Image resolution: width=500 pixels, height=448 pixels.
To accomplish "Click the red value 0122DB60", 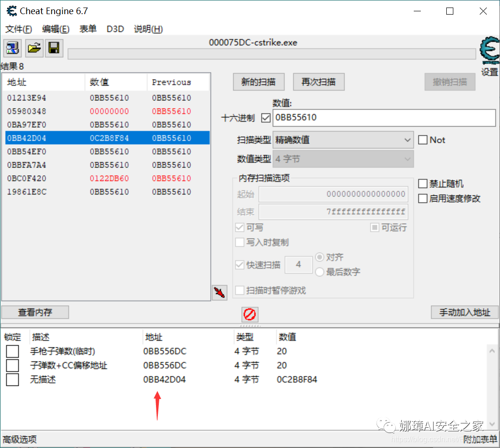I will pos(109,178).
